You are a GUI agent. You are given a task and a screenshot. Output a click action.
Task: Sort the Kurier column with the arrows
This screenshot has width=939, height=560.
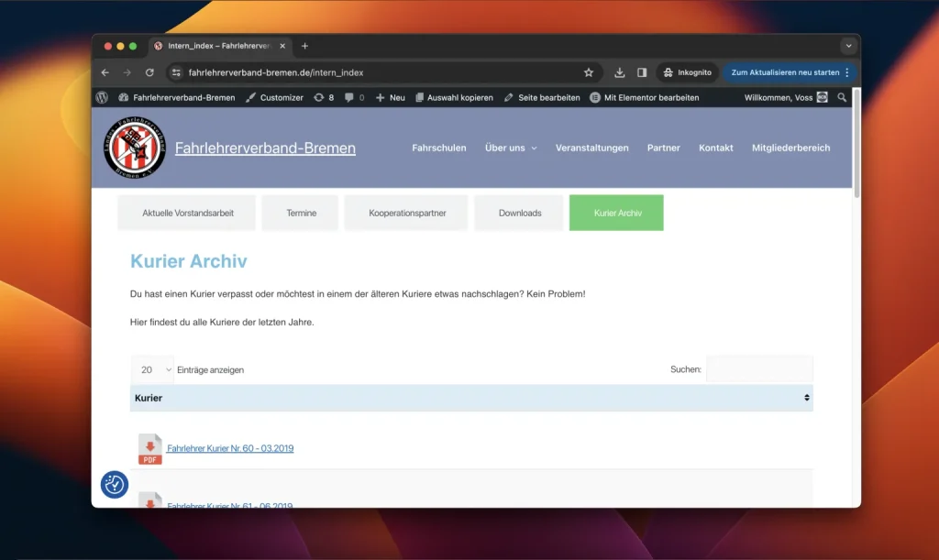807,398
